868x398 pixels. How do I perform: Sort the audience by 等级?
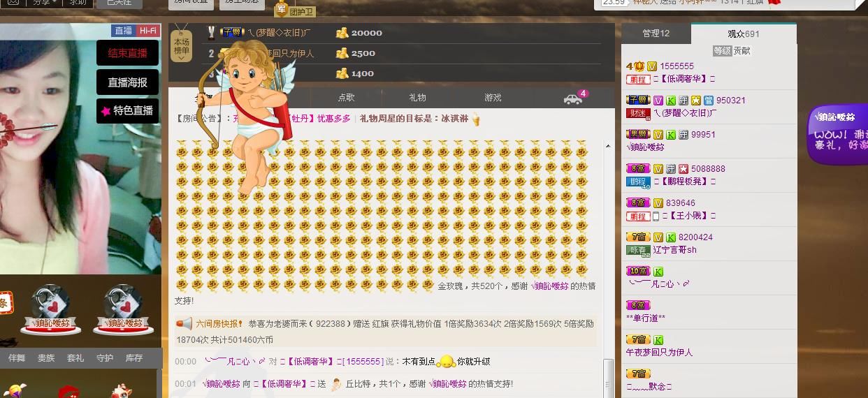click(722, 51)
